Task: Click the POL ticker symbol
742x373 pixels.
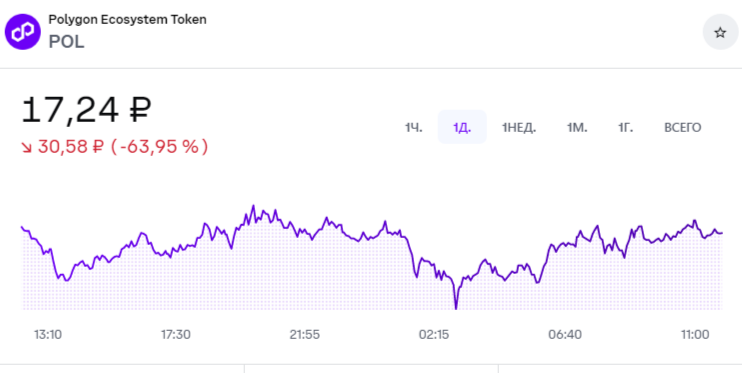Action: pyautogui.click(x=66, y=42)
